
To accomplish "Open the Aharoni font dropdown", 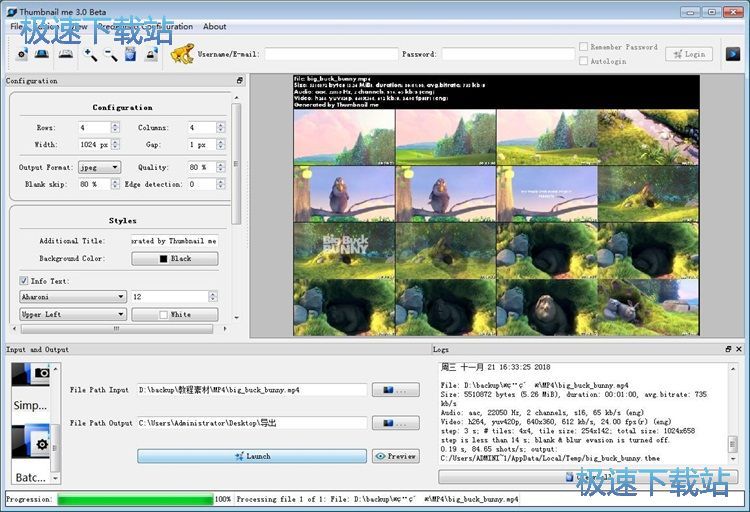I will click(73, 297).
